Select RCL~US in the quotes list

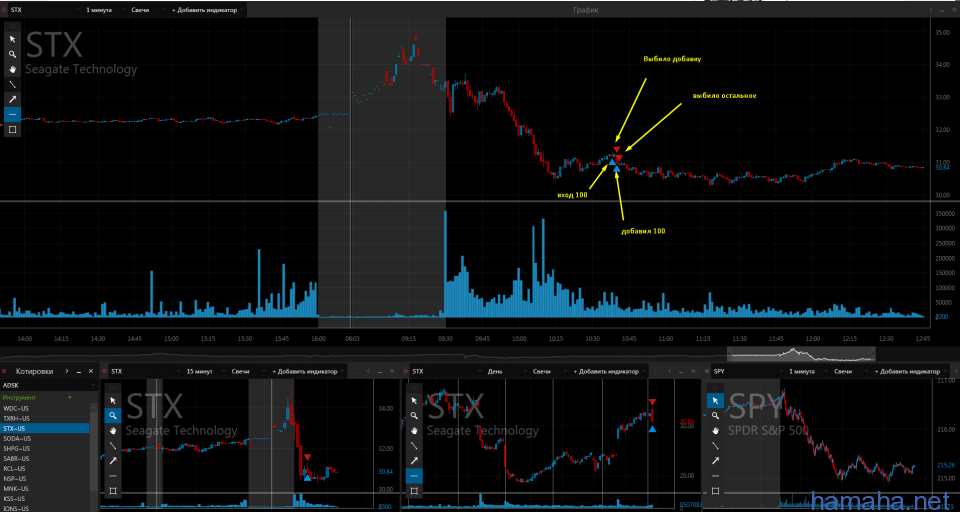coord(45,469)
